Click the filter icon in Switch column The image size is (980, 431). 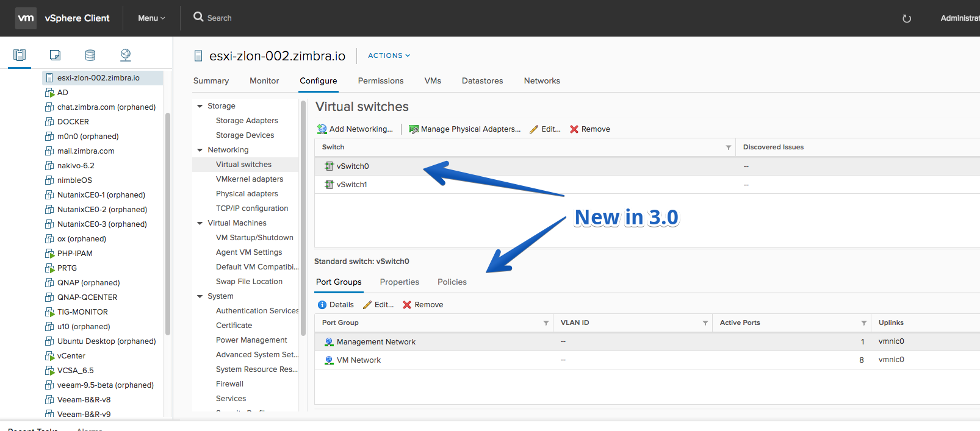(x=728, y=148)
